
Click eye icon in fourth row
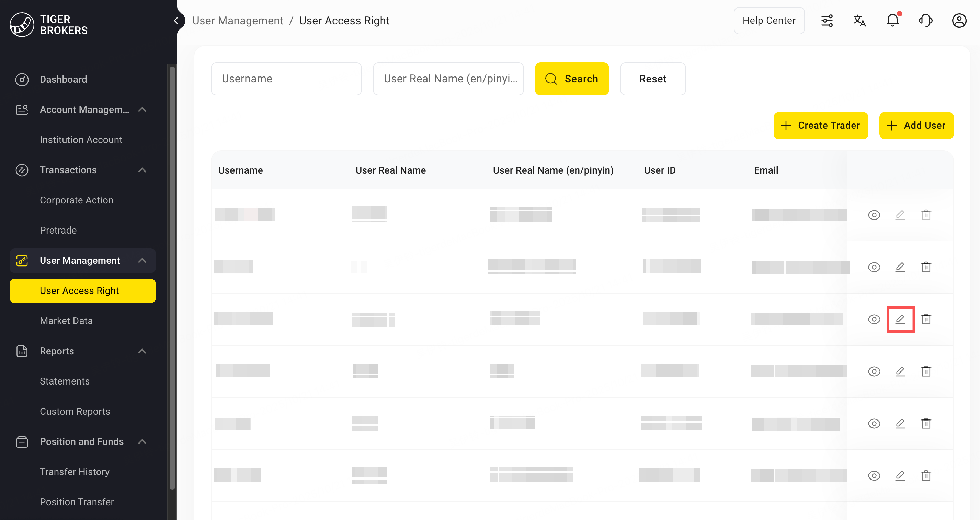tap(874, 371)
